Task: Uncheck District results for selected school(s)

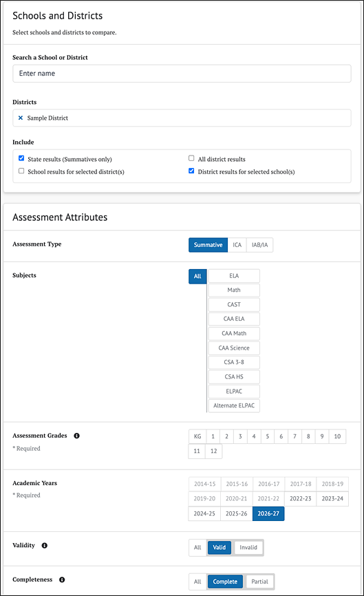Action: (191, 171)
